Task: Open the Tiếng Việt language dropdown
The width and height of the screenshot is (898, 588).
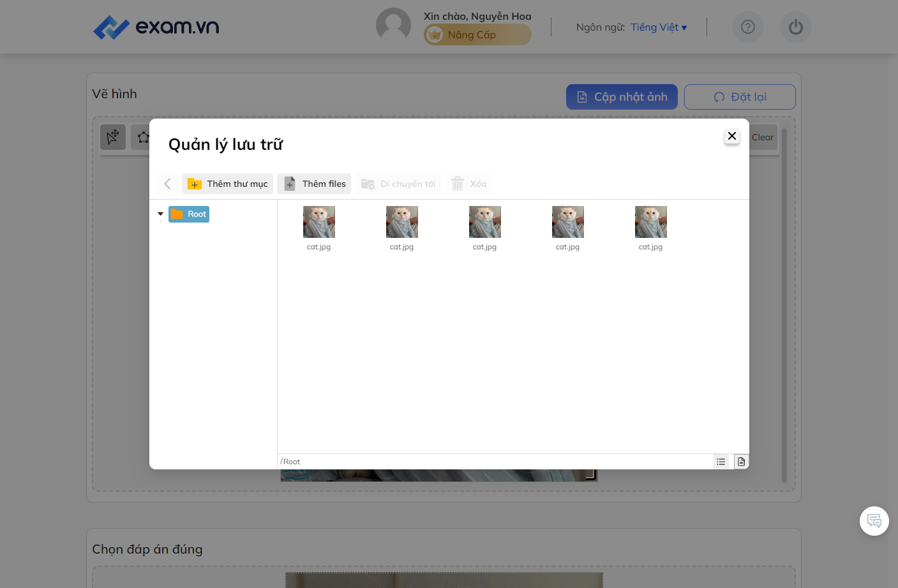Action: [659, 27]
